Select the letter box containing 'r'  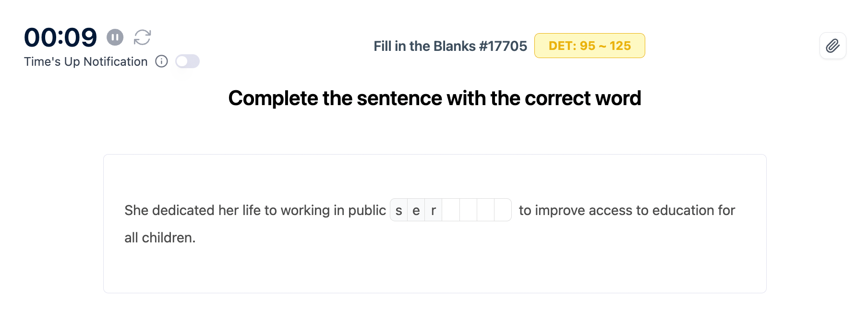(434, 210)
